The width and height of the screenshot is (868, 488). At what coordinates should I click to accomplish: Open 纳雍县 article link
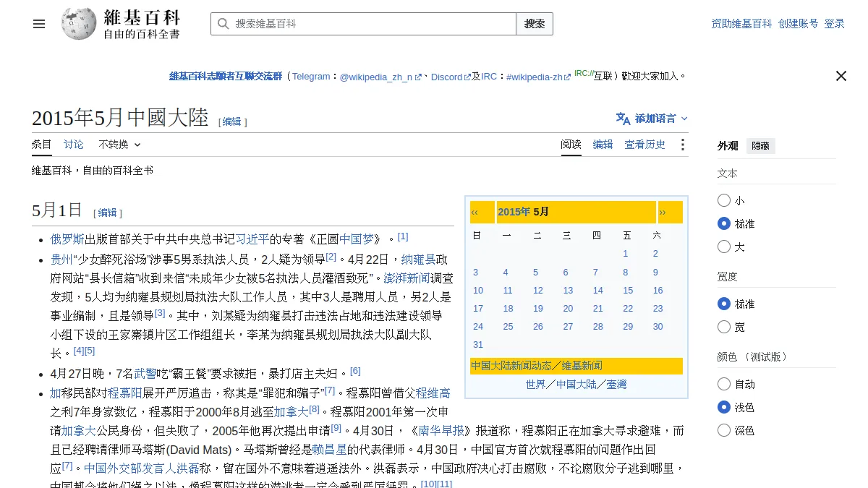418,259
